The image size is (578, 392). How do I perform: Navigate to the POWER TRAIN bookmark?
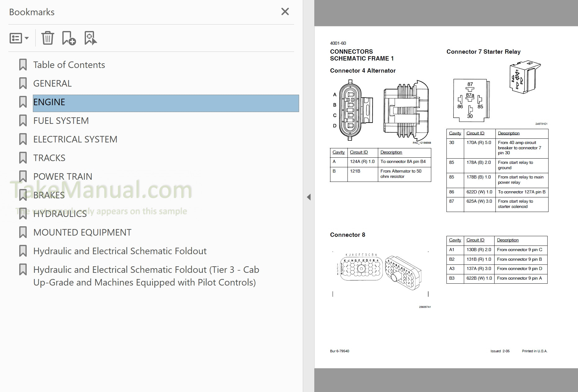click(x=62, y=177)
